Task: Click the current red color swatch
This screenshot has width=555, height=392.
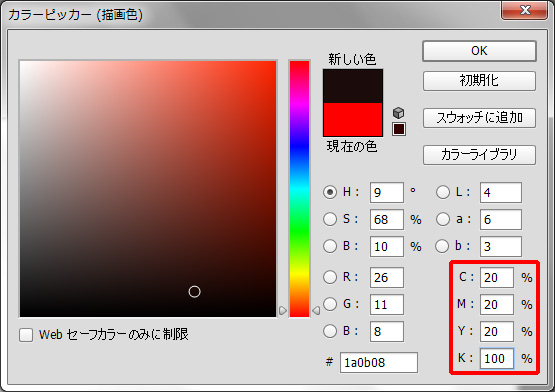Action: pos(353,119)
